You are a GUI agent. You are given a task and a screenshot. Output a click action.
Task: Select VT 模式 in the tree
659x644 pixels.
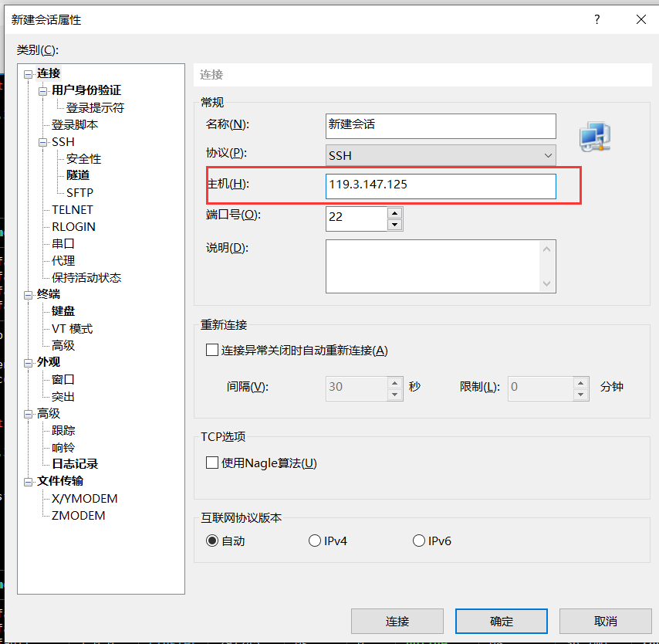coord(73,328)
